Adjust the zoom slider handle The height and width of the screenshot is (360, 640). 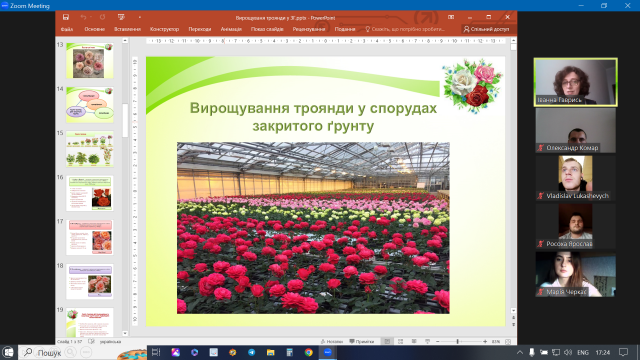[458, 342]
